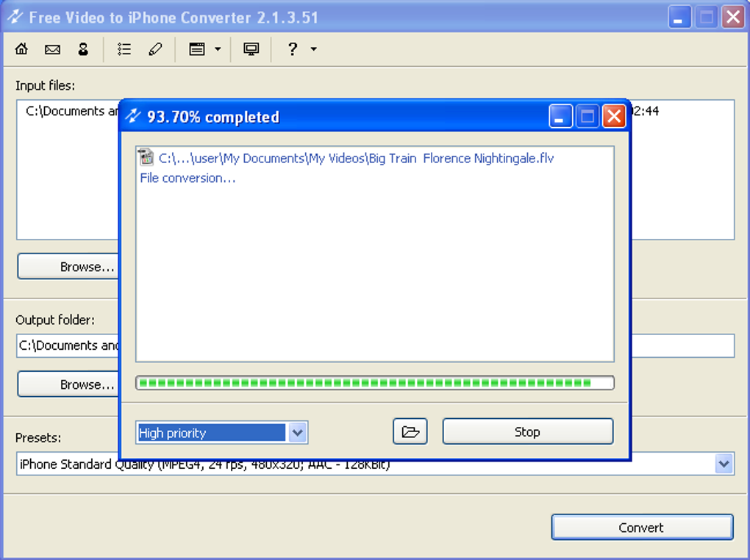Select the Florence Nightingale.flv file entry
This screenshot has width=750, height=560.
click(x=356, y=158)
